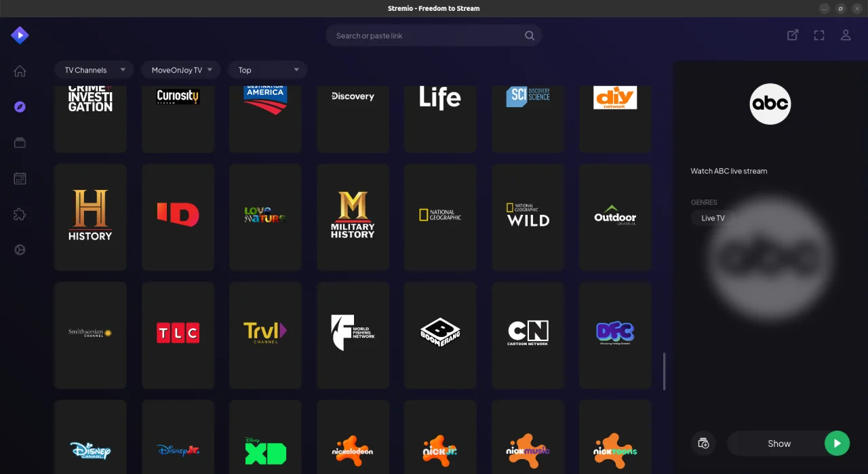Click the ABC logo in details panel
Viewport: 868px width, 474px height.
click(770, 104)
